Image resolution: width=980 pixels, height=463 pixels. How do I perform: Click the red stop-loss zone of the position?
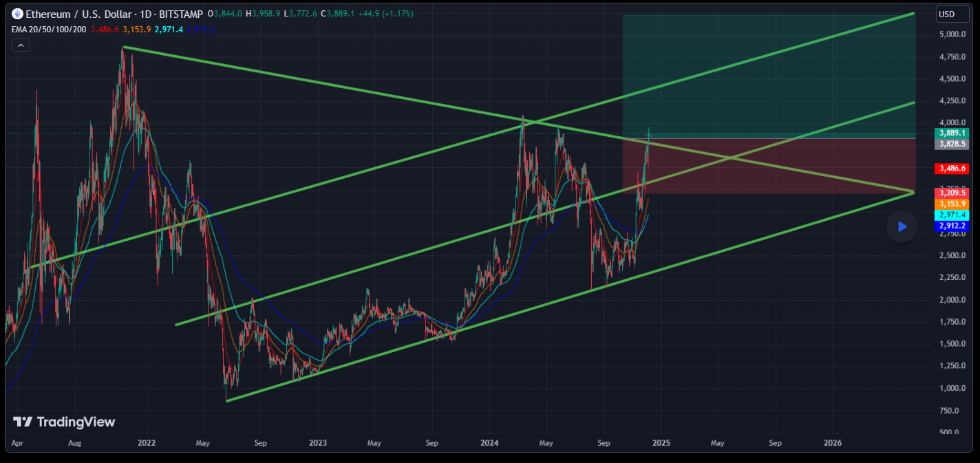tap(767, 166)
